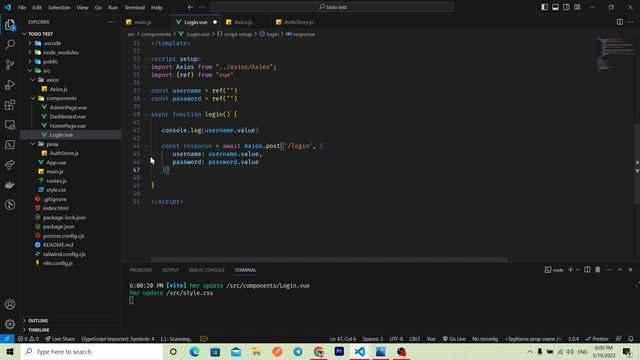
Task: Switch to the AuthStore.js editor tab
Action: (299, 22)
